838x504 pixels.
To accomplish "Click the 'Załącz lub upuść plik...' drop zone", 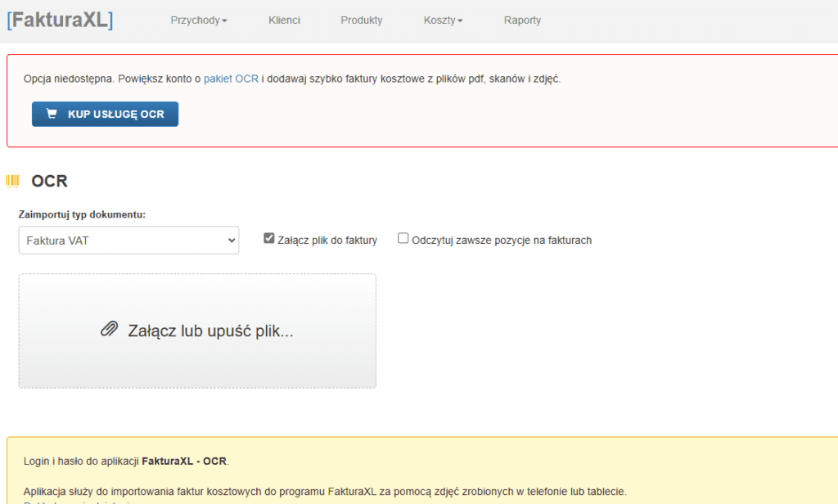I will (197, 331).
